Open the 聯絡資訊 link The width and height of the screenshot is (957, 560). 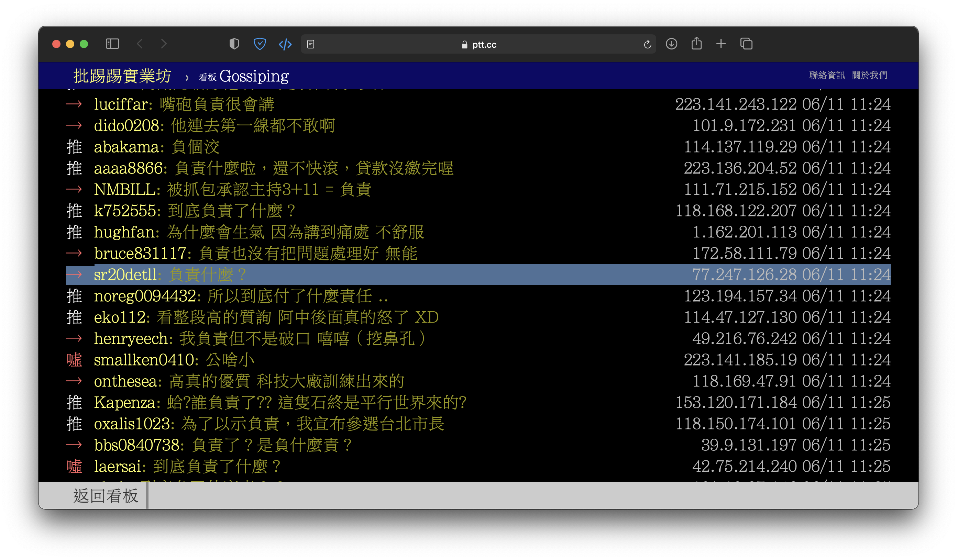click(827, 75)
